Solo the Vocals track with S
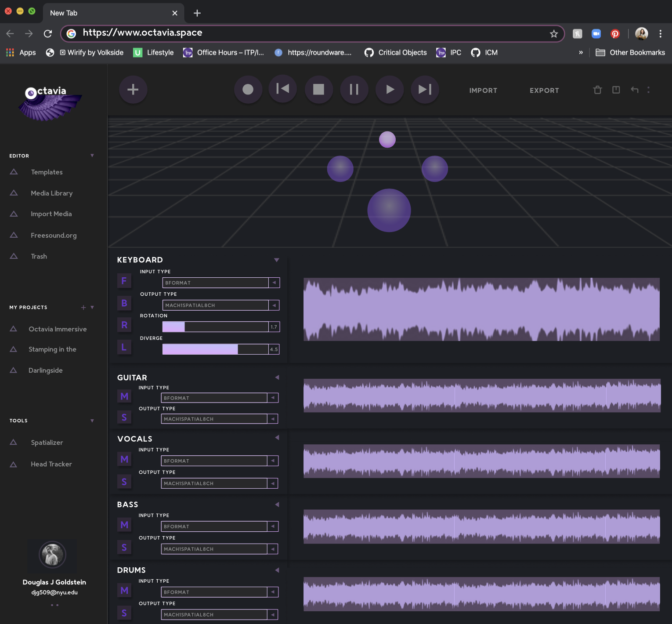The image size is (672, 624). click(124, 482)
